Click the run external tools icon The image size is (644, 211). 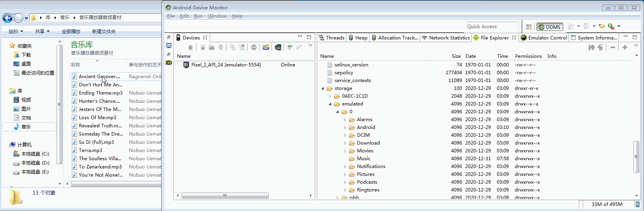[611, 26]
